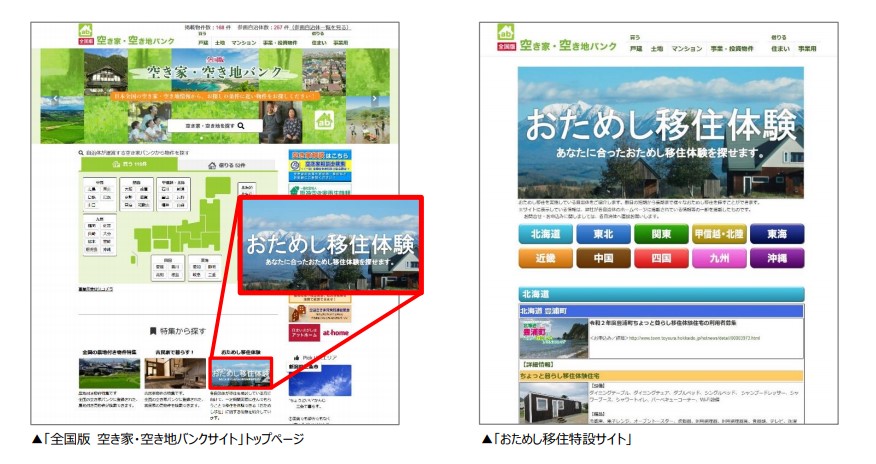
Task: Open the participating municipalities list link
Action: pos(321,27)
